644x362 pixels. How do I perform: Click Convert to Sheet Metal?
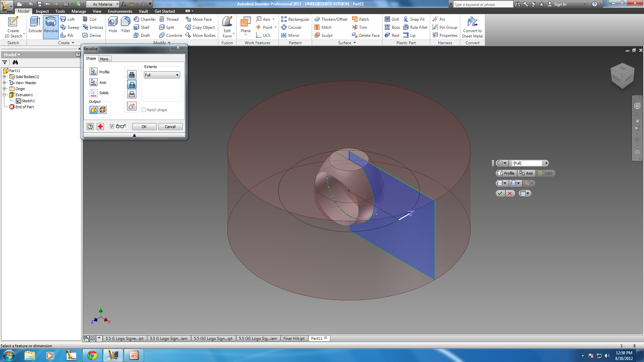point(472,27)
